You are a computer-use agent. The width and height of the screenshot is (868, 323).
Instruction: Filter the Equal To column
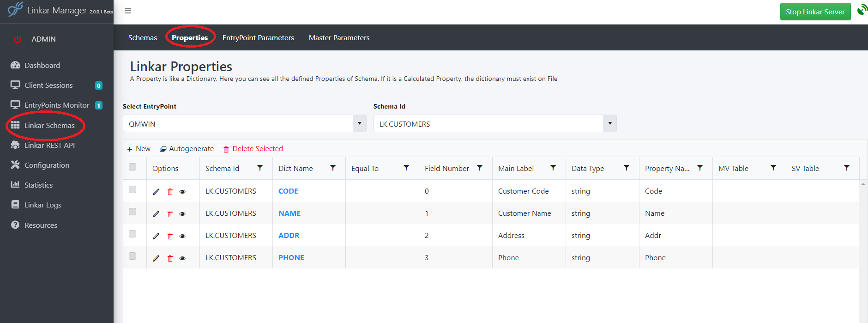pyautogui.click(x=406, y=168)
